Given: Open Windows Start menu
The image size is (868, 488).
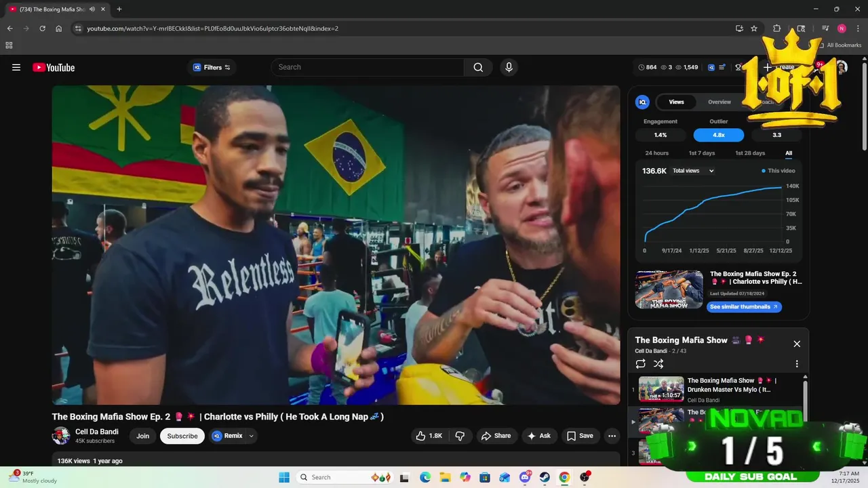Looking at the screenshot, I should (283, 477).
